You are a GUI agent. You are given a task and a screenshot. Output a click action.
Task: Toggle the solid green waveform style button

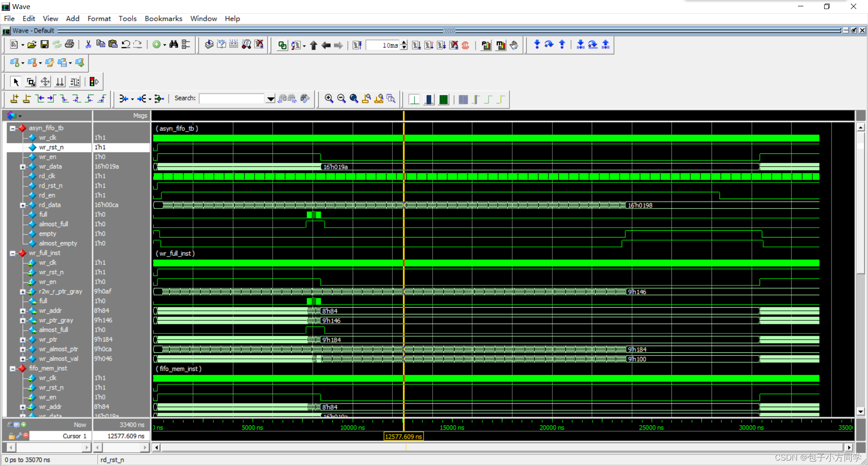[x=443, y=99]
